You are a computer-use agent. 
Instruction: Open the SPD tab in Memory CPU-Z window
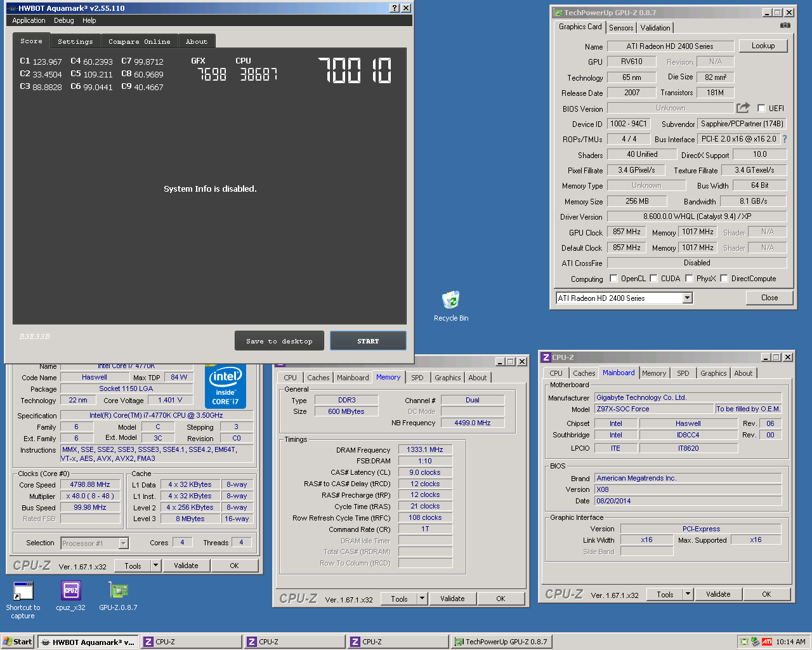click(x=417, y=378)
